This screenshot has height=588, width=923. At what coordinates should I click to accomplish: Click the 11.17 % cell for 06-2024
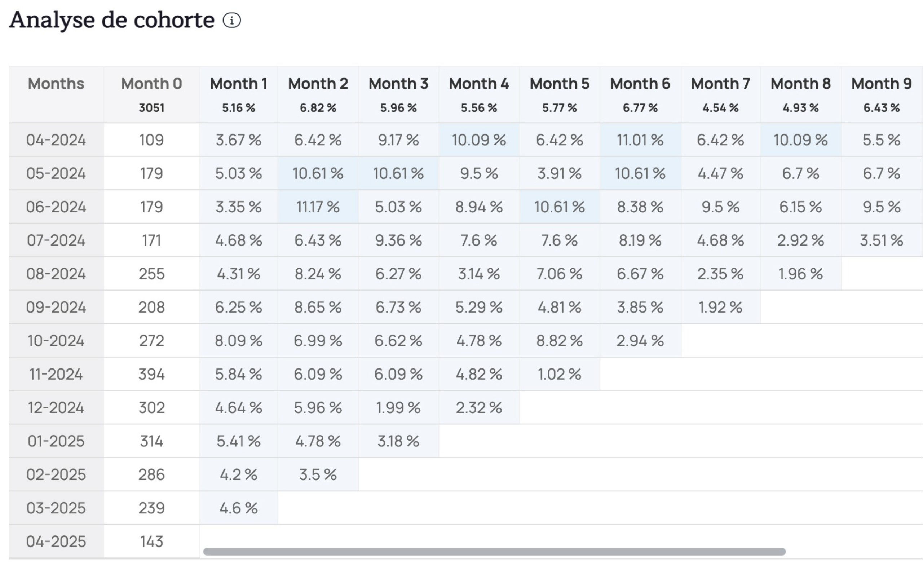click(x=318, y=207)
